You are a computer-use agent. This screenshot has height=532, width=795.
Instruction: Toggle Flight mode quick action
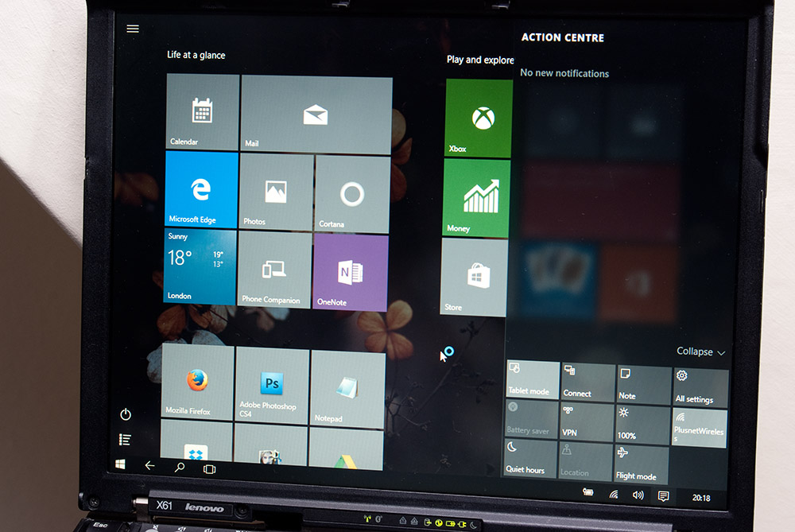641,464
